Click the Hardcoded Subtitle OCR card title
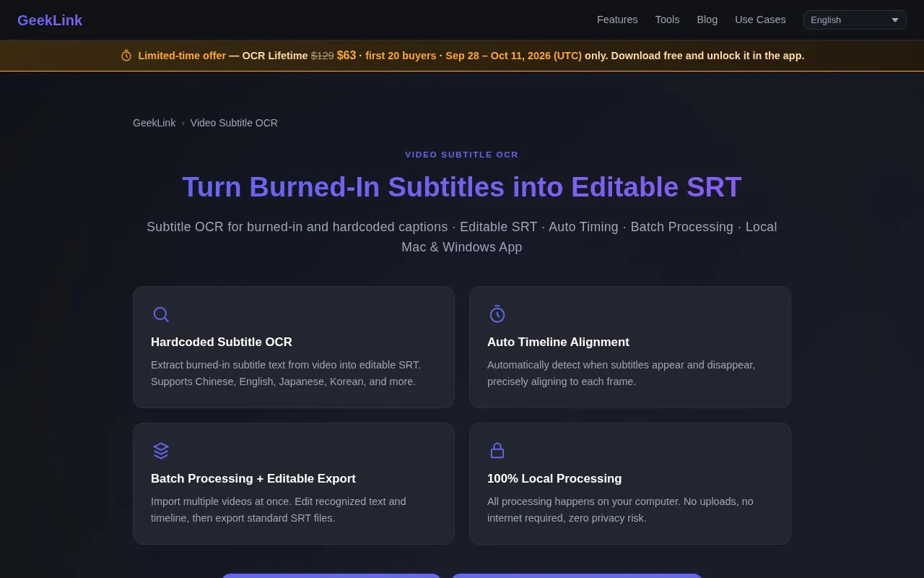The image size is (924, 578). (222, 342)
